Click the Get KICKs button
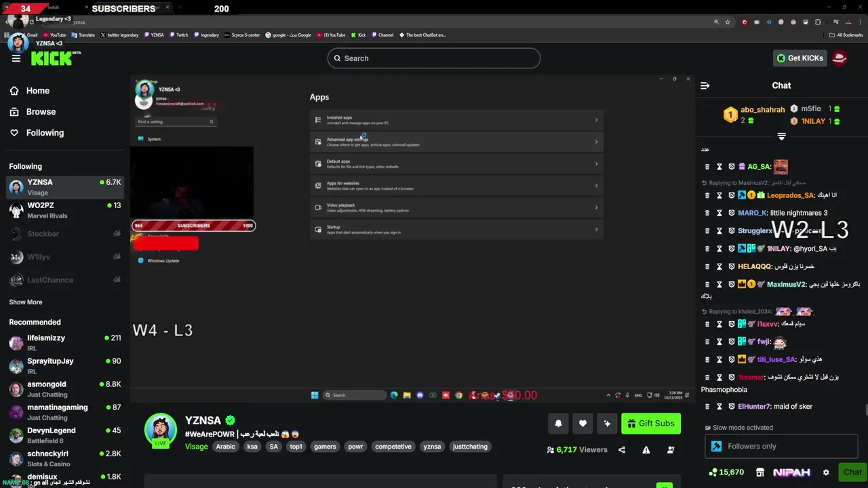This screenshot has height=488, width=868. [800, 58]
